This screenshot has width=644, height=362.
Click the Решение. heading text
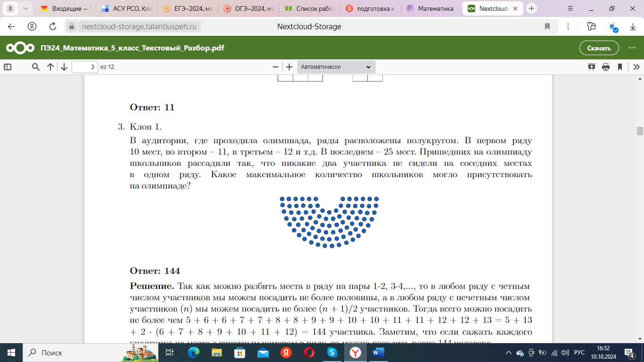coord(152,286)
